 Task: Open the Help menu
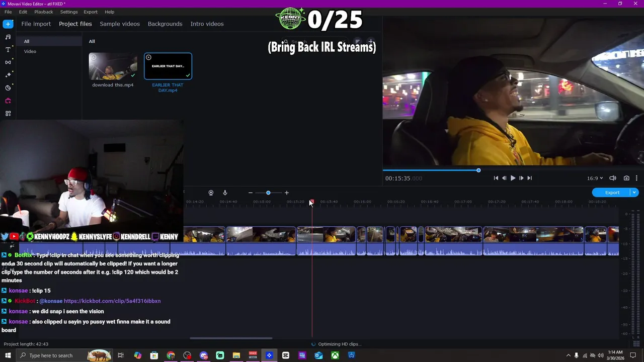coord(109,12)
